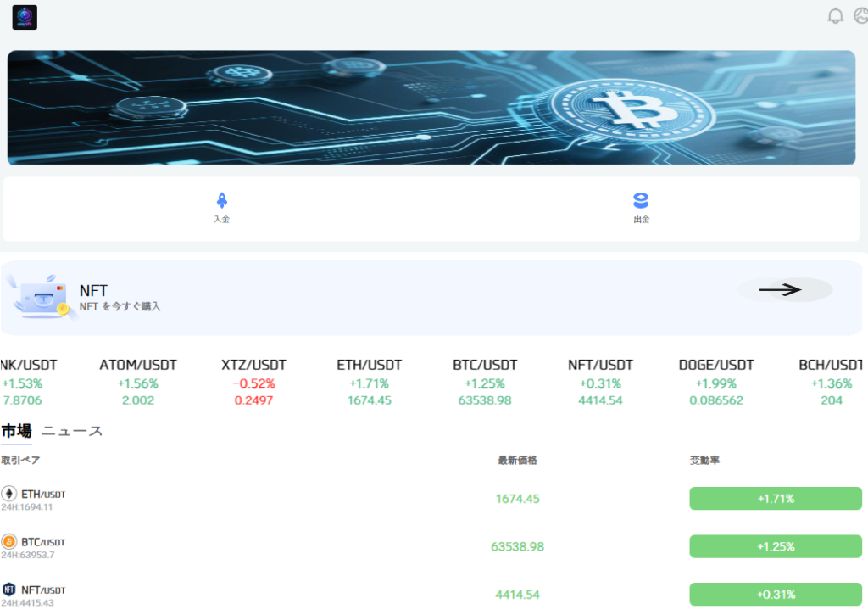Switch to the ニュース tab
Screen dimensions: 868x615
point(72,431)
